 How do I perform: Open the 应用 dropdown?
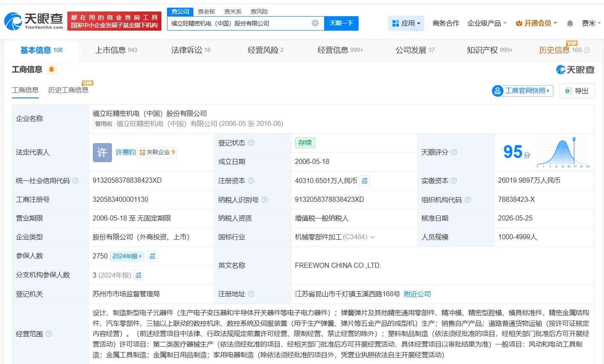[406, 23]
